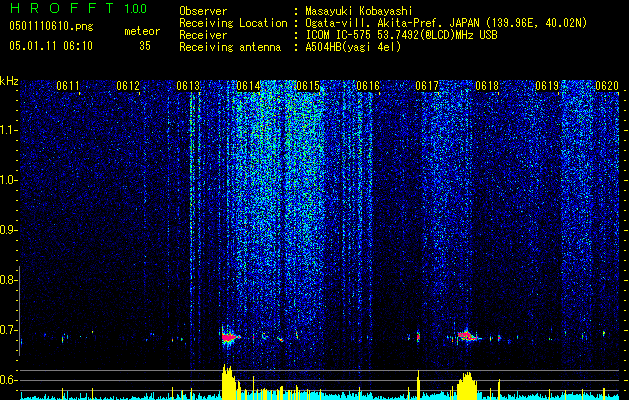
Task: Click the small red echo near 0617
Action: (x=418, y=337)
